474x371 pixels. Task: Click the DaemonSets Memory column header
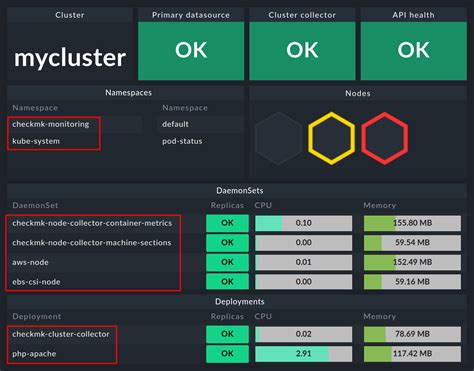tap(380, 205)
